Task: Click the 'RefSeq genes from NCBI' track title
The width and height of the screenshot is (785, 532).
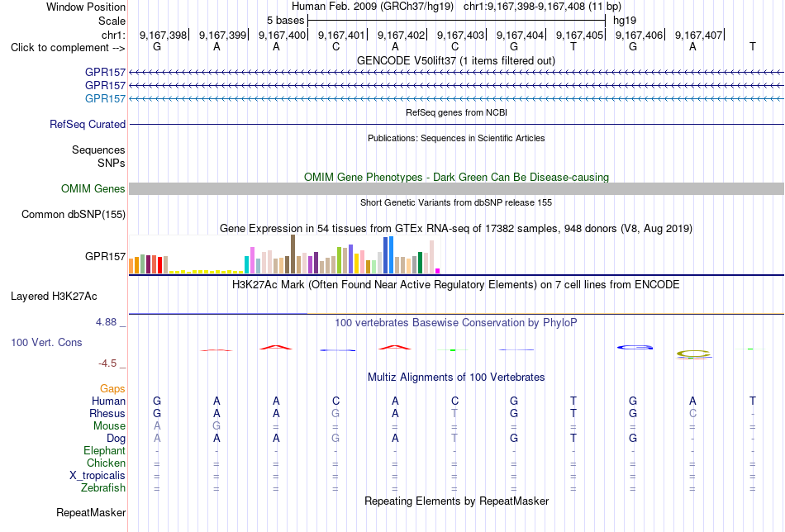Action: (x=456, y=112)
